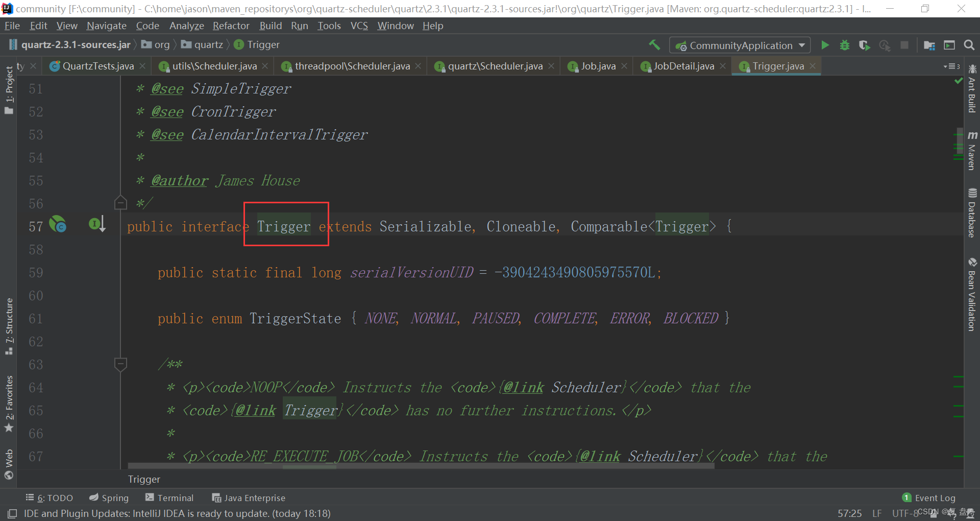Click the Build Project hammer icon
Viewport: 980px width, 521px height.
654,45
